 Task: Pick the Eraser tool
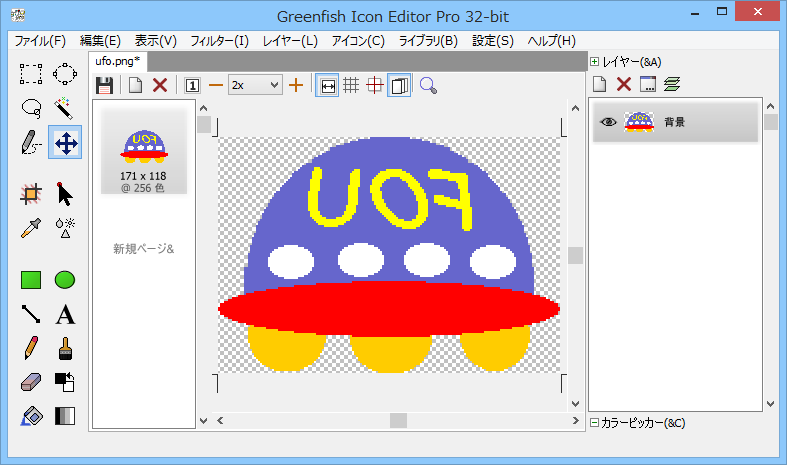pos(31,383)
